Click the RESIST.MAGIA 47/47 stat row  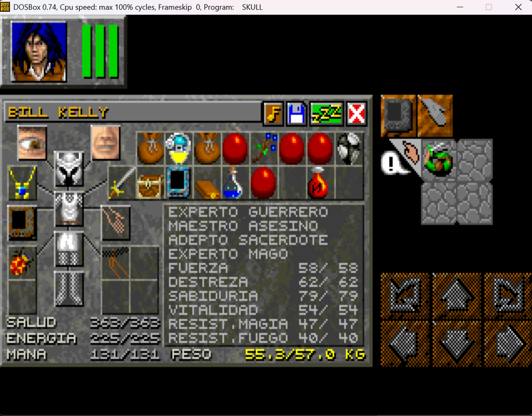point(263,324)
